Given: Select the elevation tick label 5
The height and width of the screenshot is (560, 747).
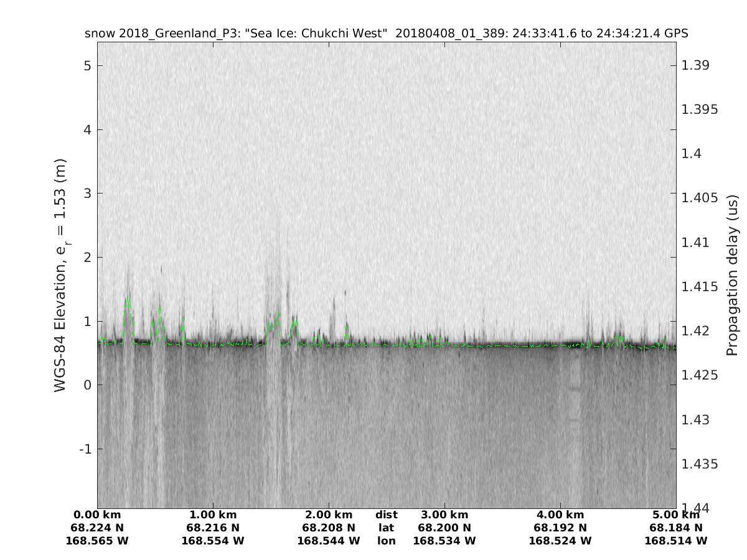Looking at the screenshot, I should 88,65.
